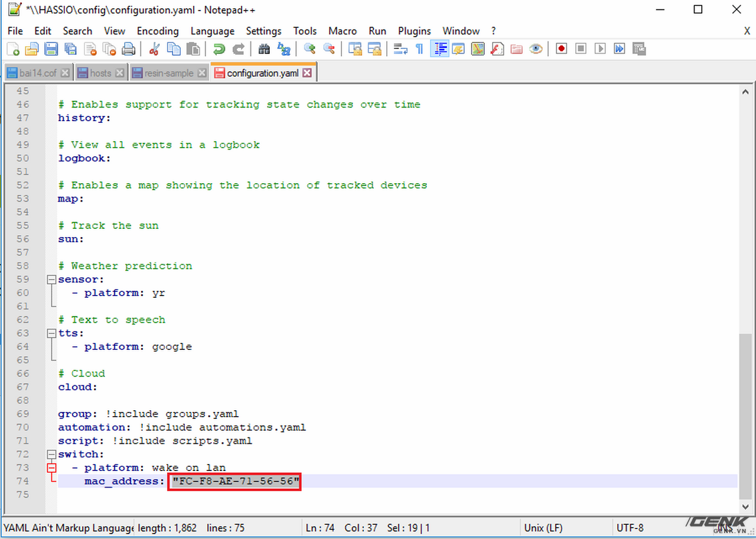Image resolution: width=756 pixels, height=539 pixels.
Task: Close the hosts tab
Action: point(120,73)
